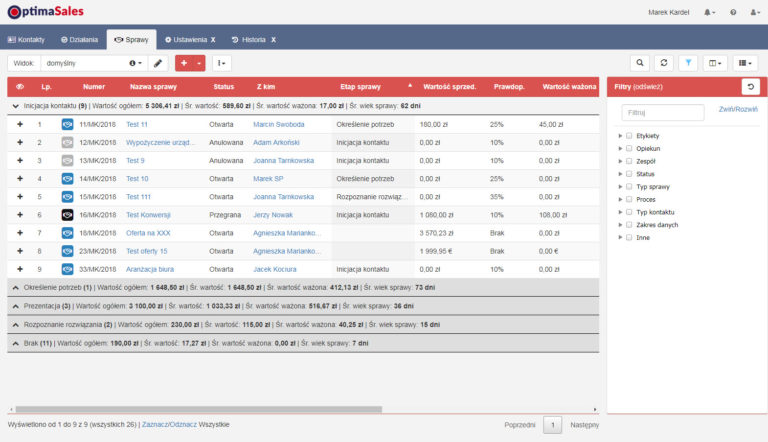This screenshot has width=768, height=442.
Task: Open the dropdown arrow beside red plus button
Action: point(199,63)
